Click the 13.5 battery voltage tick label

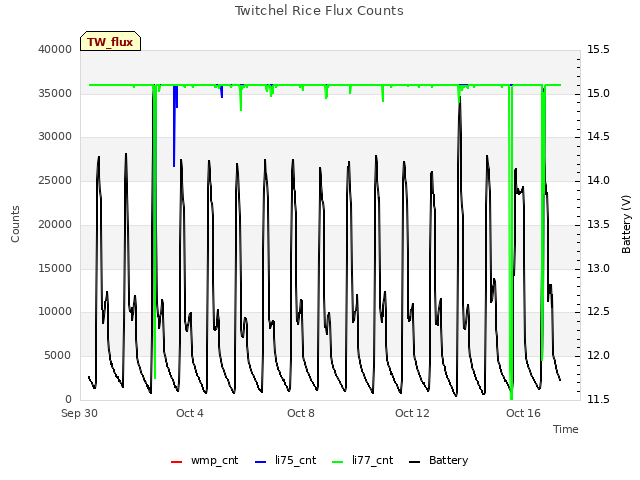(598, 224)
